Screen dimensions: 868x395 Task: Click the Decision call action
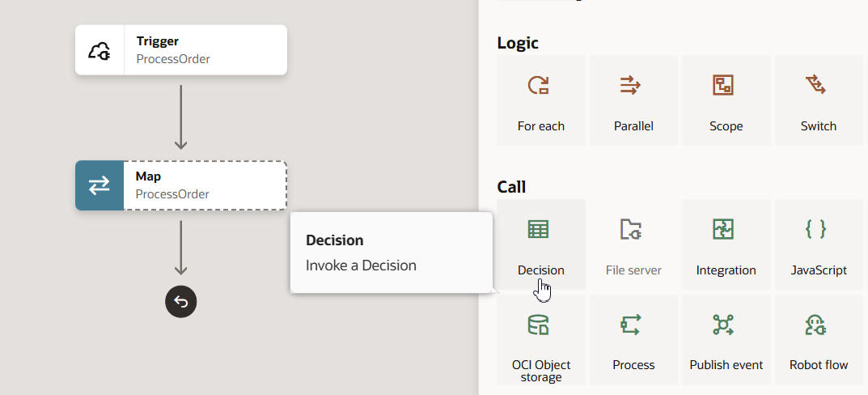coord(540,244)
